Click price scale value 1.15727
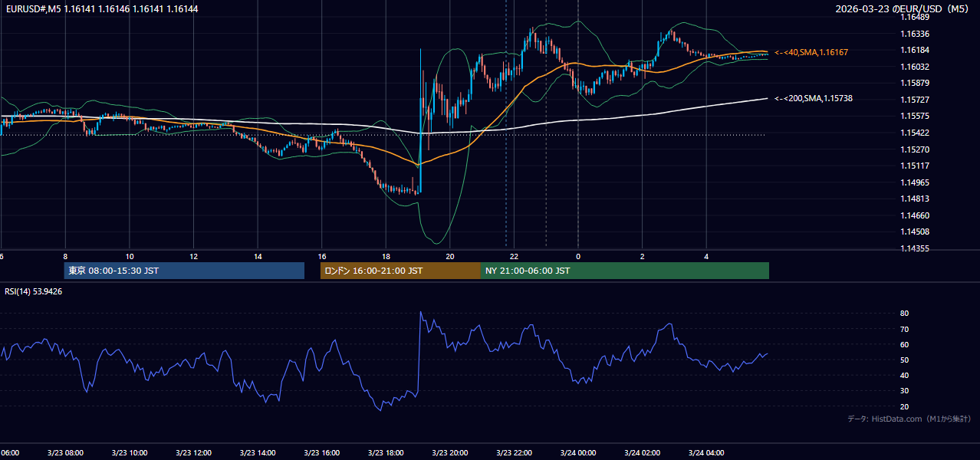The image size is (980, 460). pyautogui.click(x=916, y=100)
